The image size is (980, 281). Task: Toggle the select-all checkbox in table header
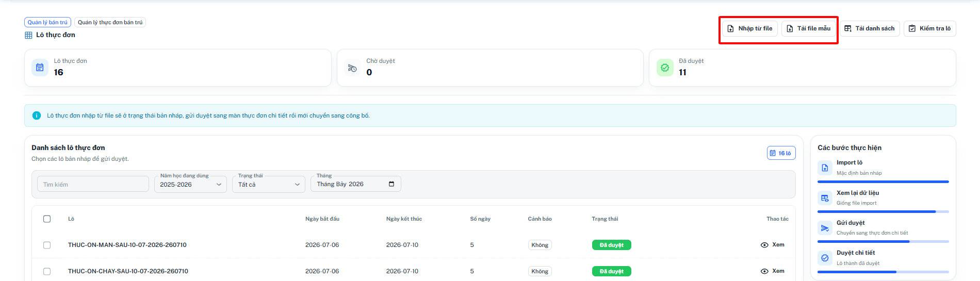tap(47, 219)
